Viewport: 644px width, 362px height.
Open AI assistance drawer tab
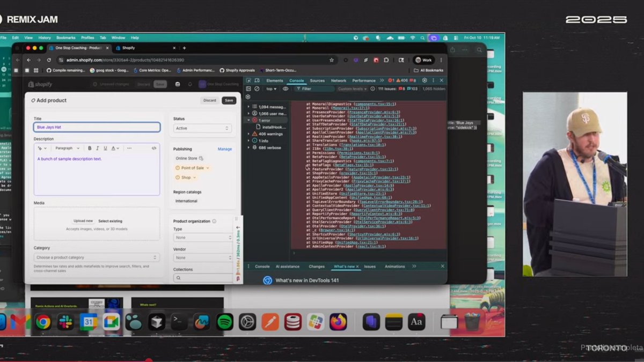pyautogui.click(x=288, y=267)
